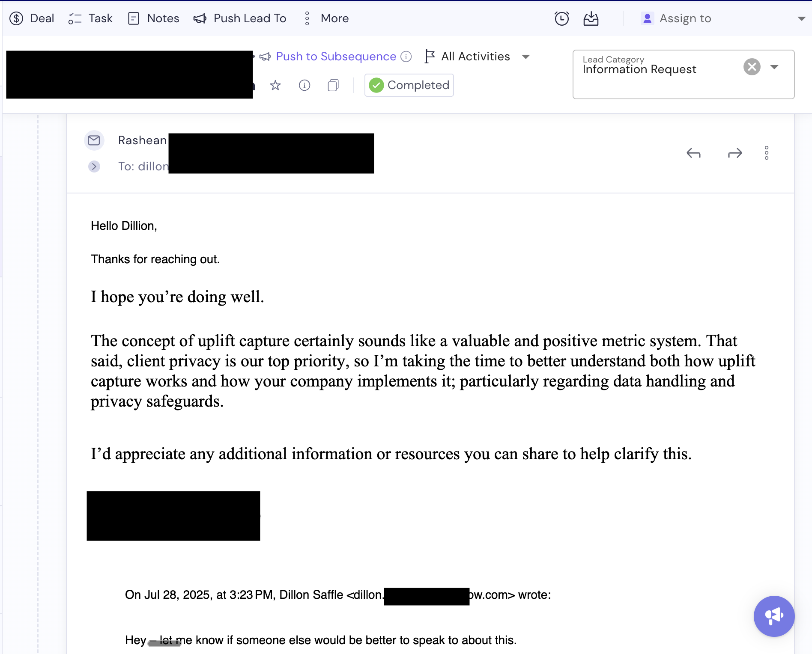Toggle the Completed status button
The height and width of the screenshot is (654, 812).
[x=409, y=85]
